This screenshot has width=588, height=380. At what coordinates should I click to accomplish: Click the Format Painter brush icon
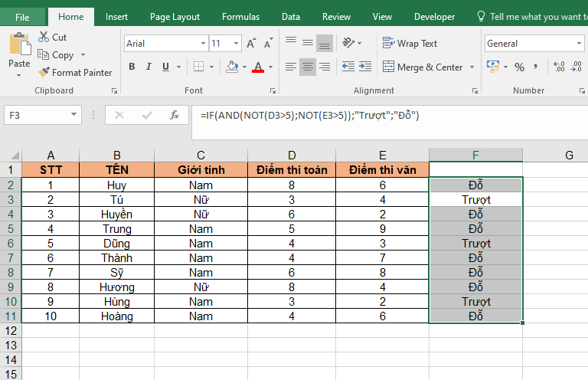point(43,73)
